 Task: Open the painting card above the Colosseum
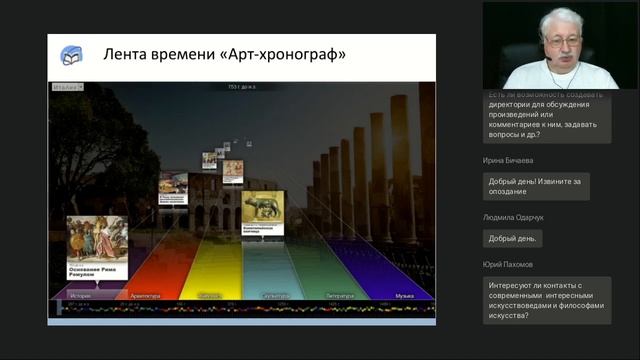click(233, 172)
